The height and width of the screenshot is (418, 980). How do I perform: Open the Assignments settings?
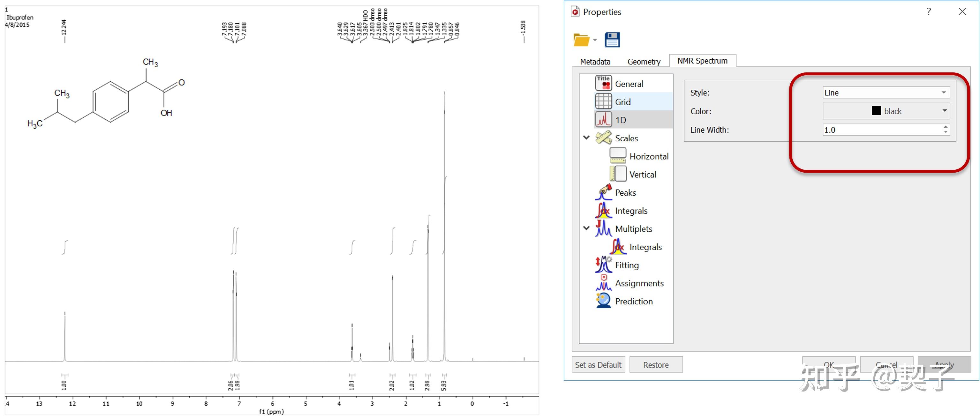(639, 283)
